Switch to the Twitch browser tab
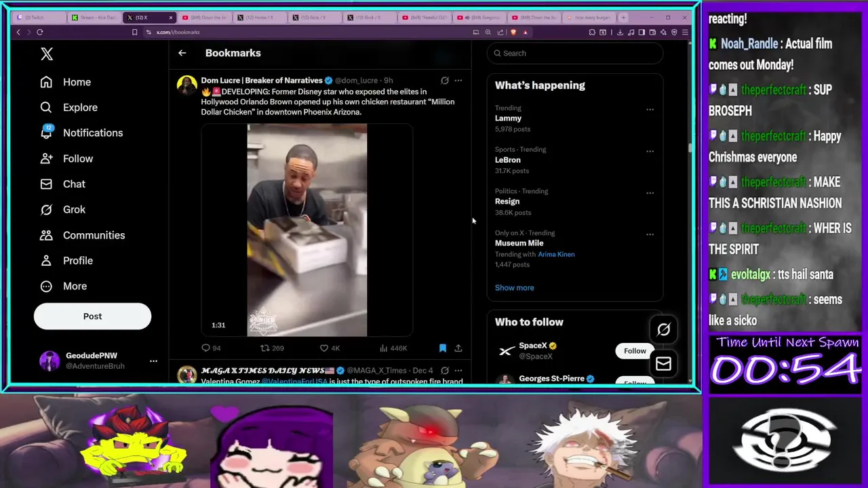The height and width of the screenshot is (488, 868). (x=39, y=18)
